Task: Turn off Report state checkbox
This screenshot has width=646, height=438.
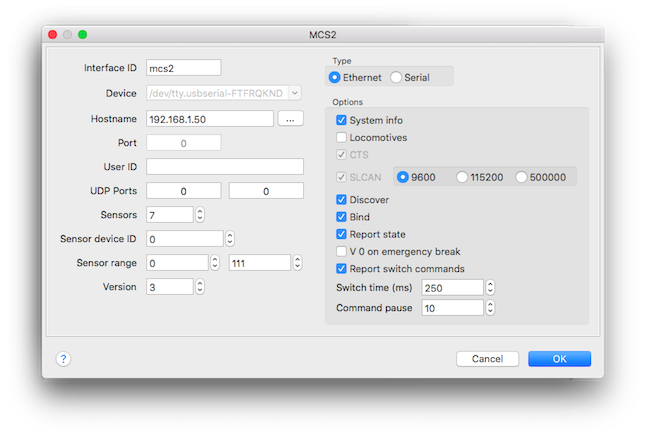Action: (342, 234)
